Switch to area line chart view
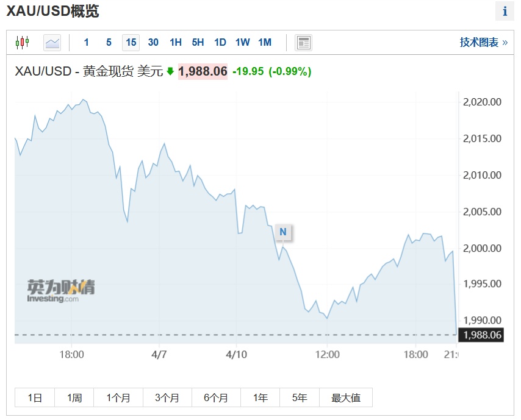 [52, 43]
